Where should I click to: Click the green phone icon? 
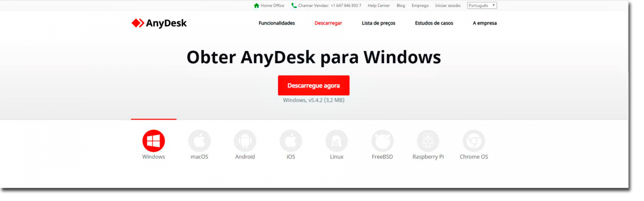tap(294, 5)
